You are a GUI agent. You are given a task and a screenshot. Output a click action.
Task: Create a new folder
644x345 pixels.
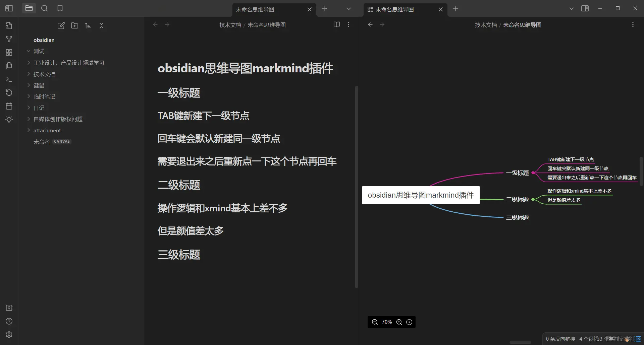pos(74,26)
